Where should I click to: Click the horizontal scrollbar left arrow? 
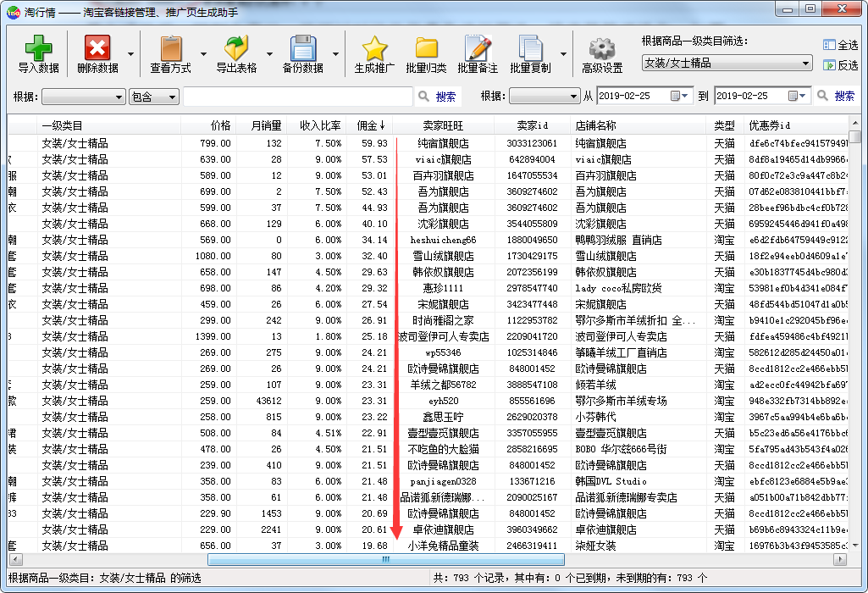point(15,559)
